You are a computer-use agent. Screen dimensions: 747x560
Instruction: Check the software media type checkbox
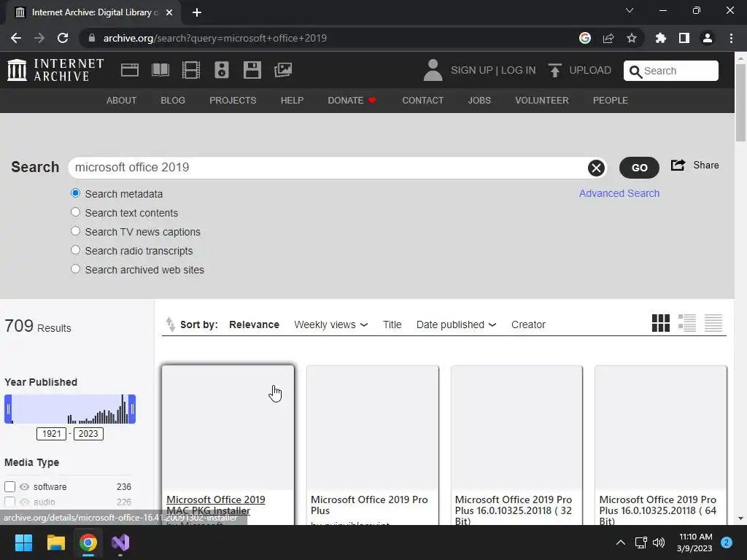(x=10, y=486)
